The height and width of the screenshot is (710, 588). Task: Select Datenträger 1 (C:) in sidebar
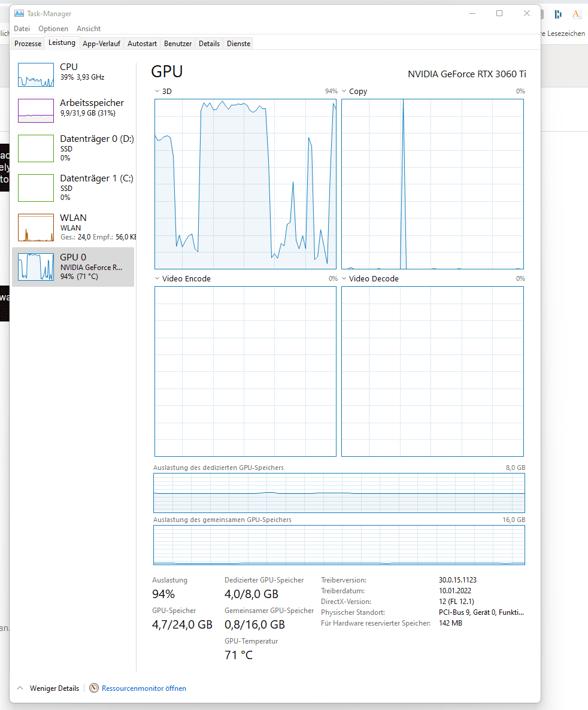pyautogui.click(x=74, y=187)
